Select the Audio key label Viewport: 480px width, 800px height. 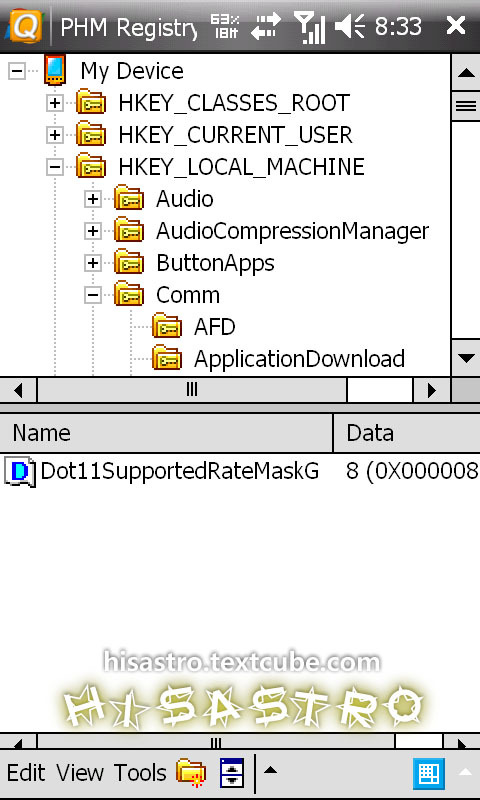[x=184, y=199]
